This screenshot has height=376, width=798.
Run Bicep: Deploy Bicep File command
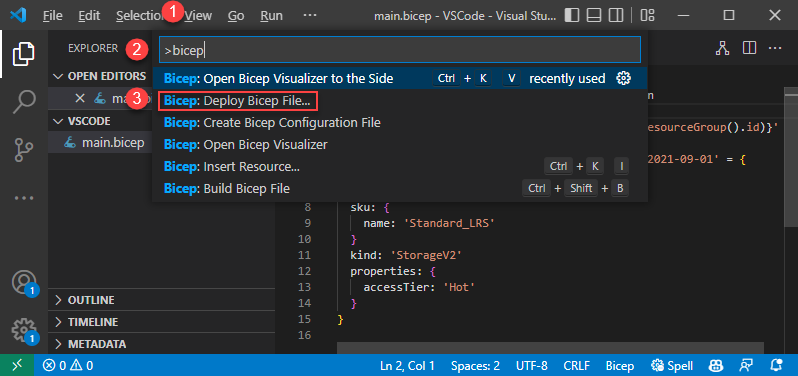[400, 101]
